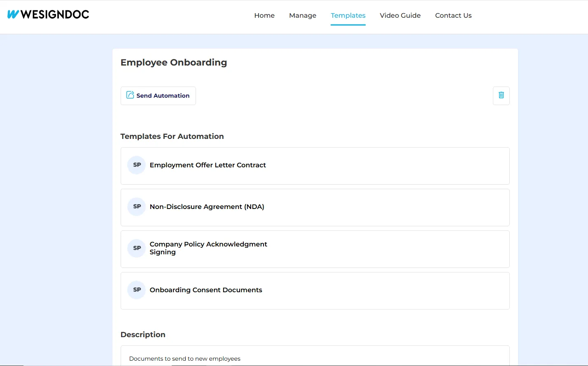Click the WeSignDoc logo
Viewport: 588px width, 366px height.
[48, 14]
